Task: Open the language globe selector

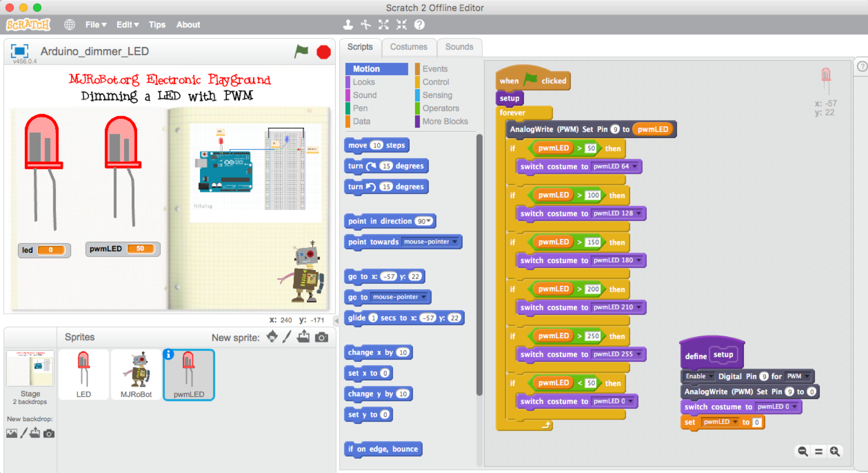Action: point(69,25)
